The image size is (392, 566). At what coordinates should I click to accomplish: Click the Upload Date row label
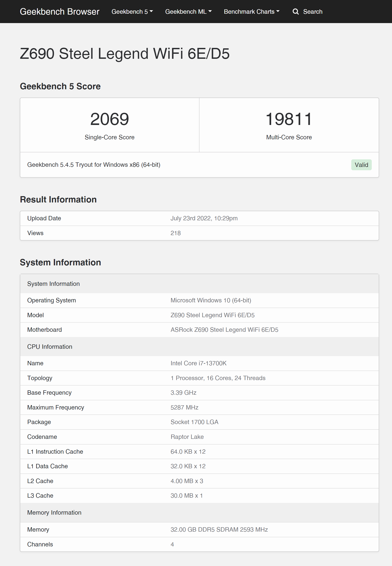coord(44,218)
